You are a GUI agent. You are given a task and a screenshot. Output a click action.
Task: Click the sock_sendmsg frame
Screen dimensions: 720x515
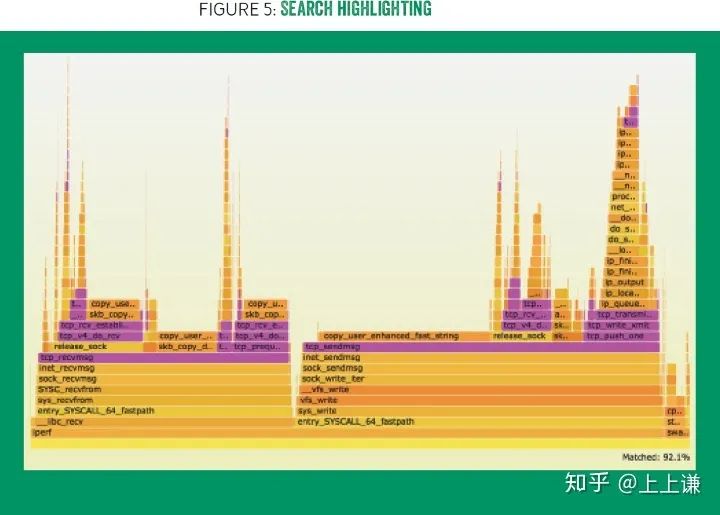(x=481, y=368)
